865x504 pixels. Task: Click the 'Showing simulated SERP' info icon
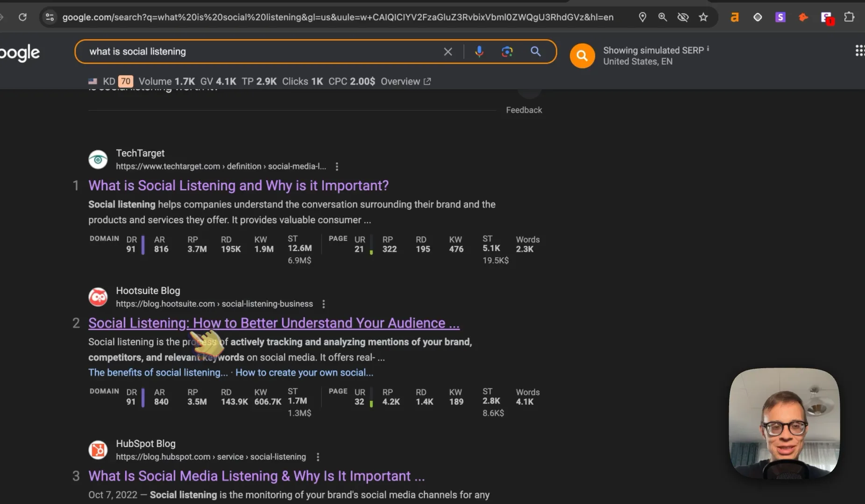[708, 49]
